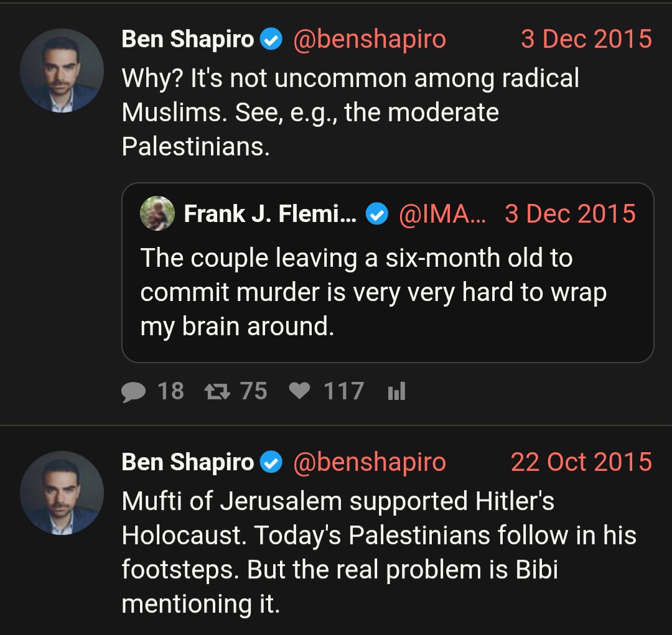Click Frank J. Fleming's verified badge
The width and height of the screenshot is (672, 635).
point(376,214)
